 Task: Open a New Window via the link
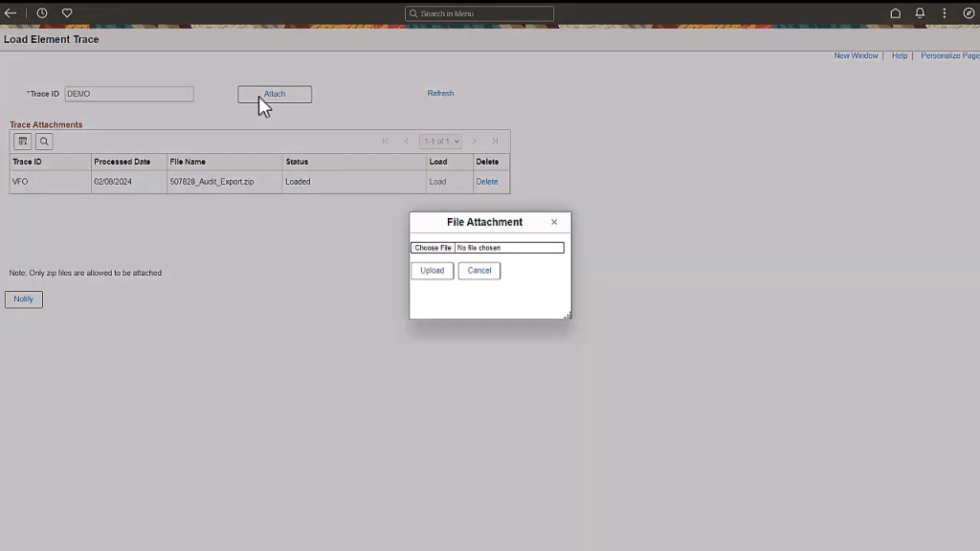pyautogui.click(x=855, y=55)
